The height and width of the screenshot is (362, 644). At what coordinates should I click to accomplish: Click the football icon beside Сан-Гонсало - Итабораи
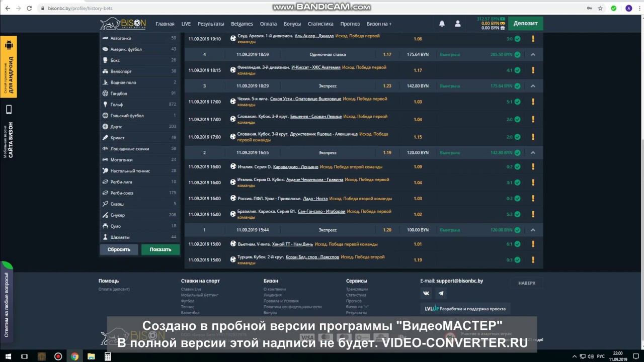click(233, 214)
